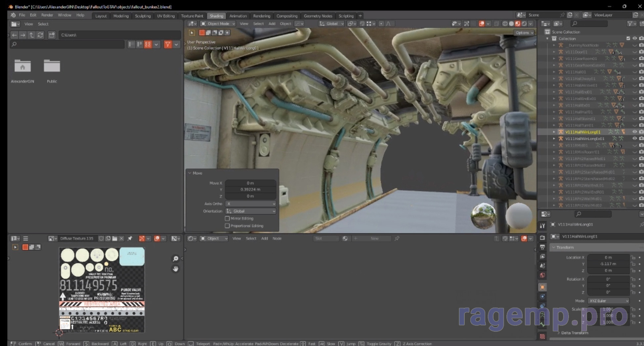Toggle Collection exclude checkbox in outliner
Viewport: 644px width, 346px height.
(628, 39)
